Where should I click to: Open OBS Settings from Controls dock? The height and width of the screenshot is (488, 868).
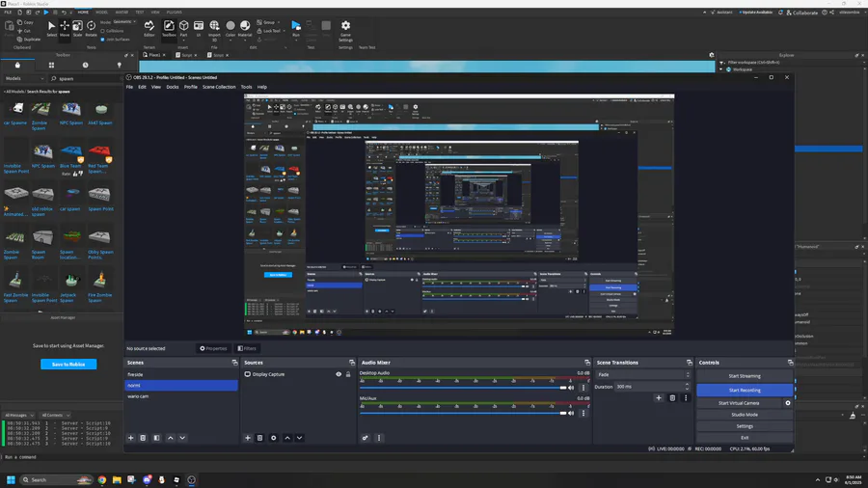pyautogui.click(x=745, y=426)
